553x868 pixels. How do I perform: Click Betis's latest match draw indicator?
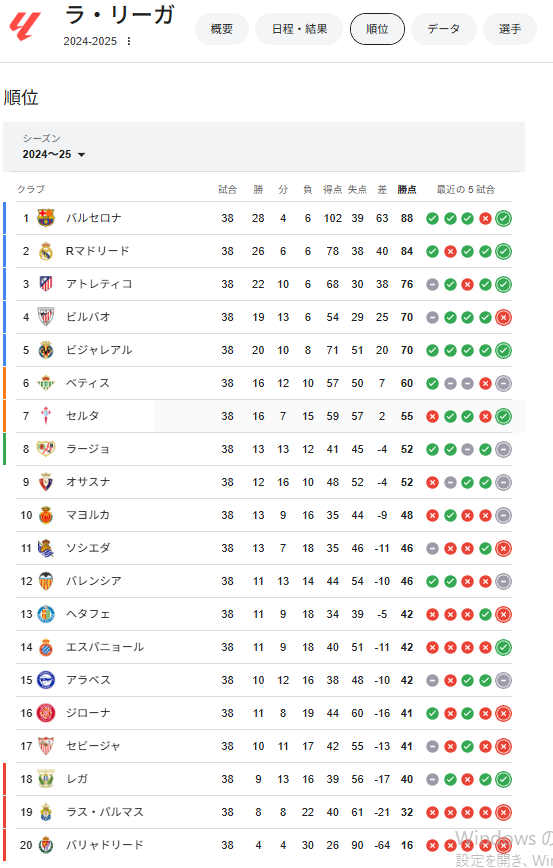point(503,383)
